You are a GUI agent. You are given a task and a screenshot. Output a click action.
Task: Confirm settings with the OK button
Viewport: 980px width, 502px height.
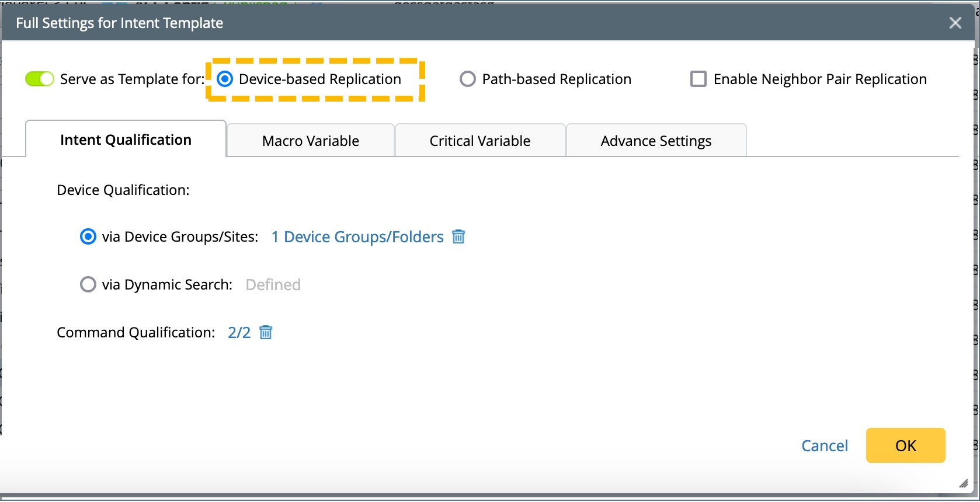905,445
